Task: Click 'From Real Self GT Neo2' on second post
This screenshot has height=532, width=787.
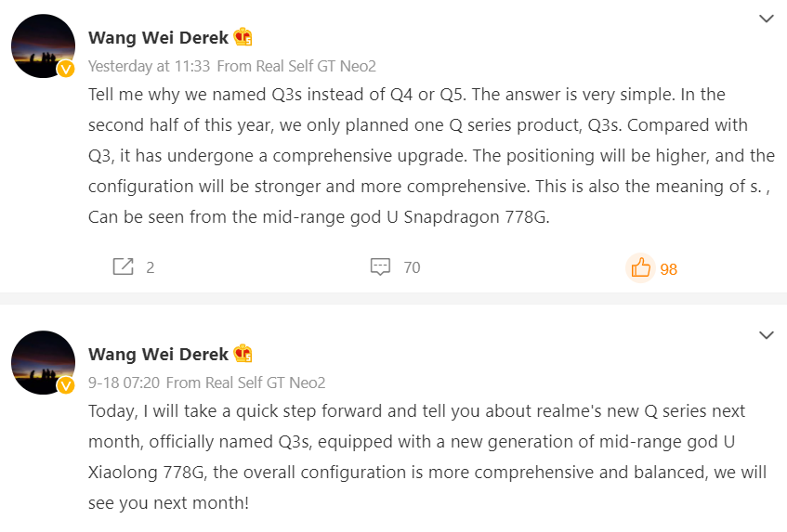Action: click(245, 383)
